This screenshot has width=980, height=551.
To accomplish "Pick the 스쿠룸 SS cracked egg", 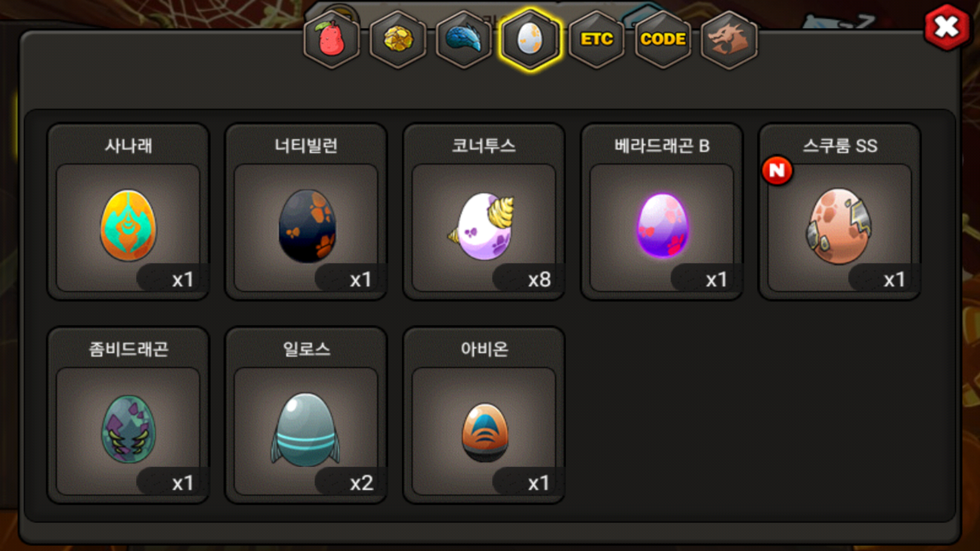I will pos(840,226).
